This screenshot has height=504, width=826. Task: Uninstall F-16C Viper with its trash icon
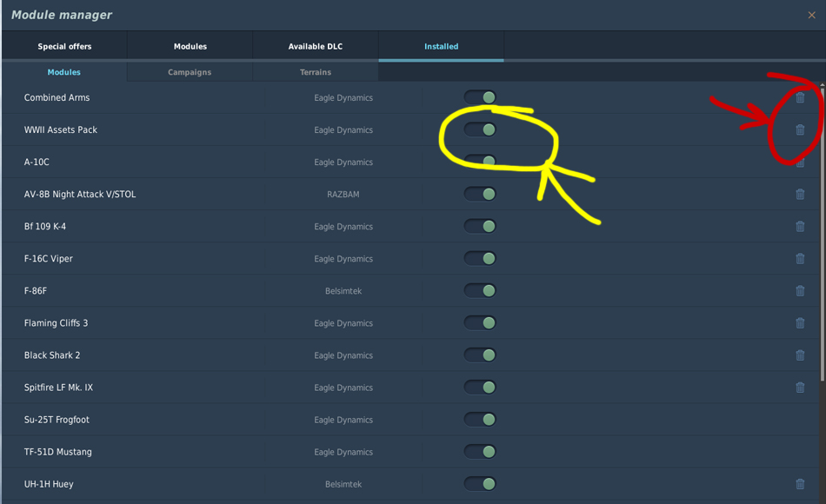[x=800, y=259]
